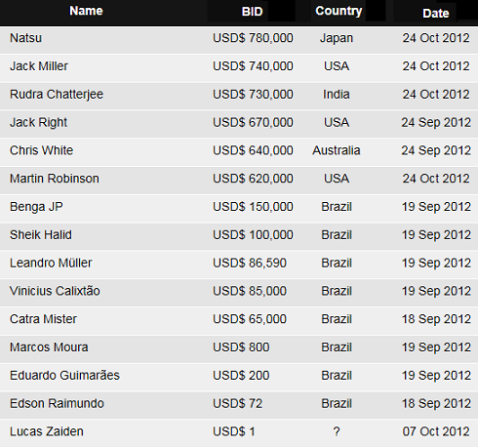Select the Chris White name cell
This screenshot has width=478, height=448.
[x=41, y=150]
